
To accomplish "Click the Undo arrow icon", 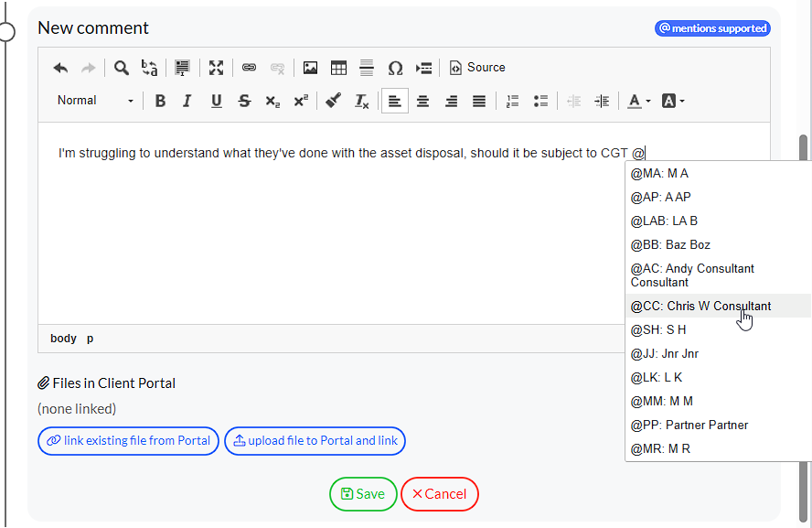I will pos(60,68).
